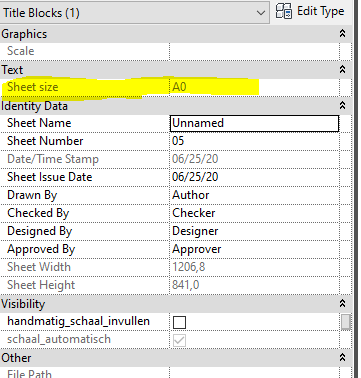This screenshot has height=378, width=361.
Task: Click the Identity Data section header
Action: tap(176, 106)
